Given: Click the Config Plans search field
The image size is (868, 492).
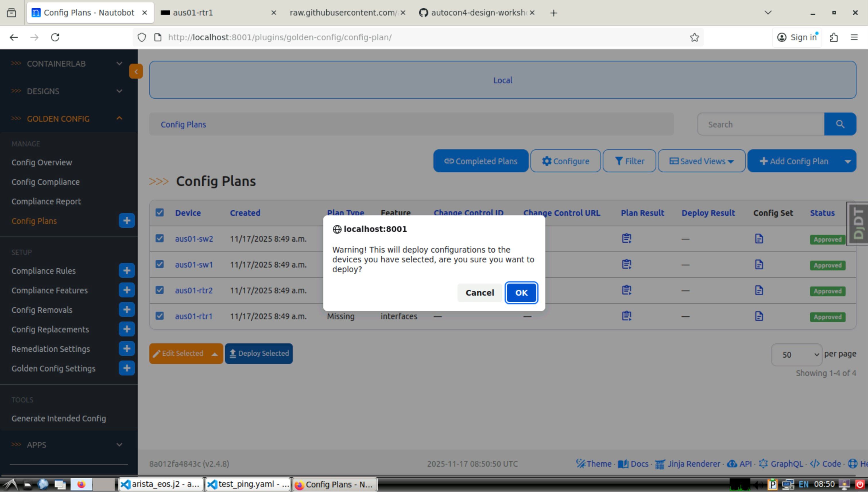Looking at the screenshot, I should (760, 124).
